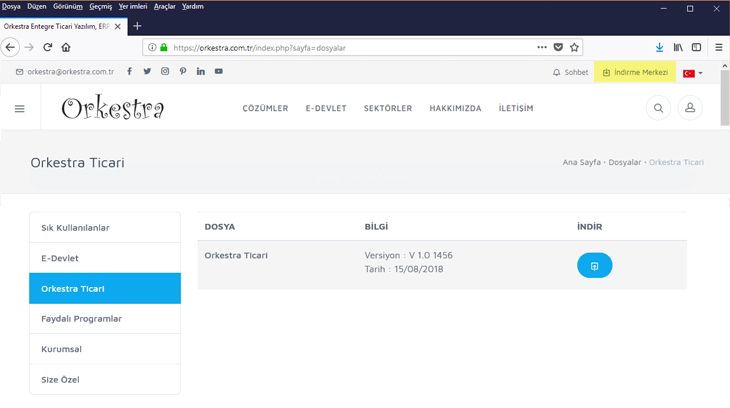The image size is (730, 408).
Task: Expand the Turkish flag language dropdown
Action: coord(692,73)
